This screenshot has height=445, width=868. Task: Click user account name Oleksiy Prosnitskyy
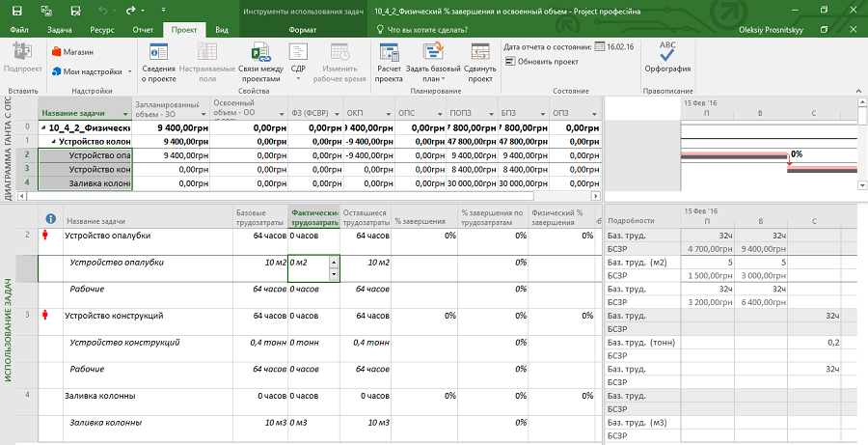click(x=772, y=30)
